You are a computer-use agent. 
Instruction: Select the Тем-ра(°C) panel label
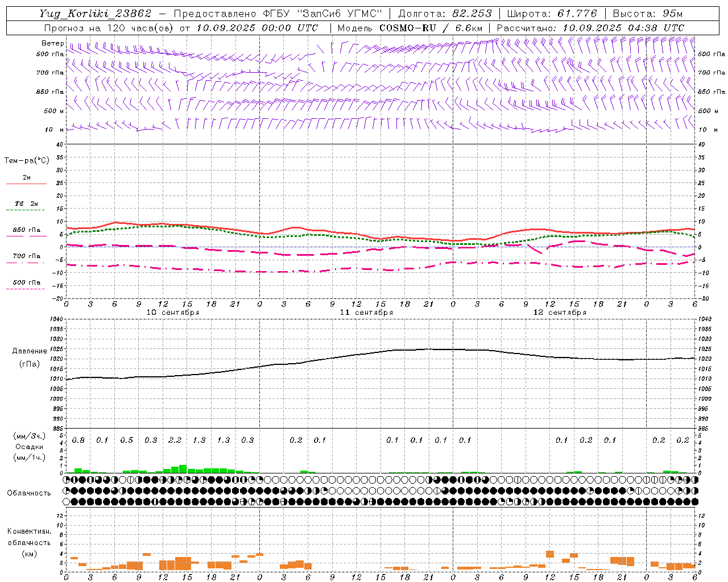click(27, 161)
